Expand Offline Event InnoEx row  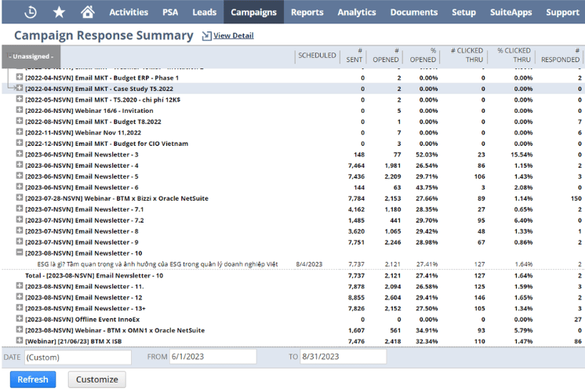coord(20,318)
